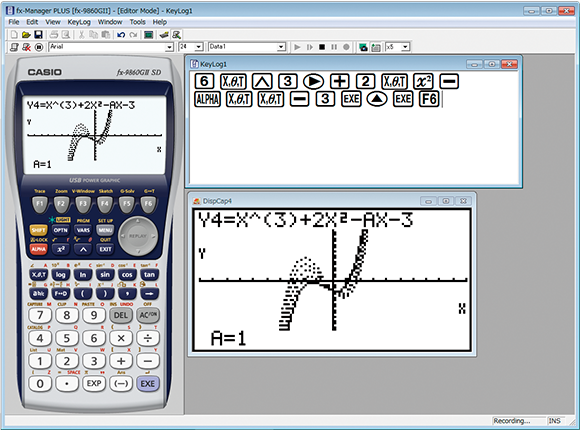This screenshot has width=580, height=439.
Task: Click the Stop button in KeyLog toolbar
Action: click(322, 47)
